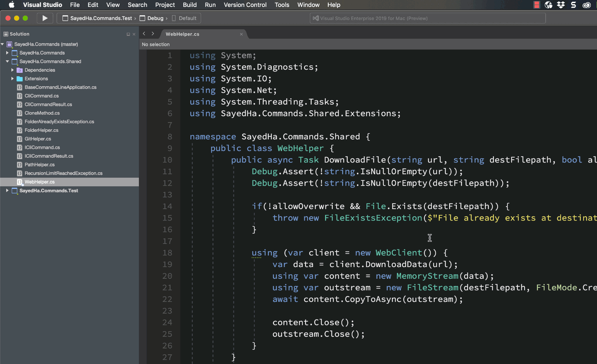Expand the SayedHa.Commands project node

(x=7, y=53)
